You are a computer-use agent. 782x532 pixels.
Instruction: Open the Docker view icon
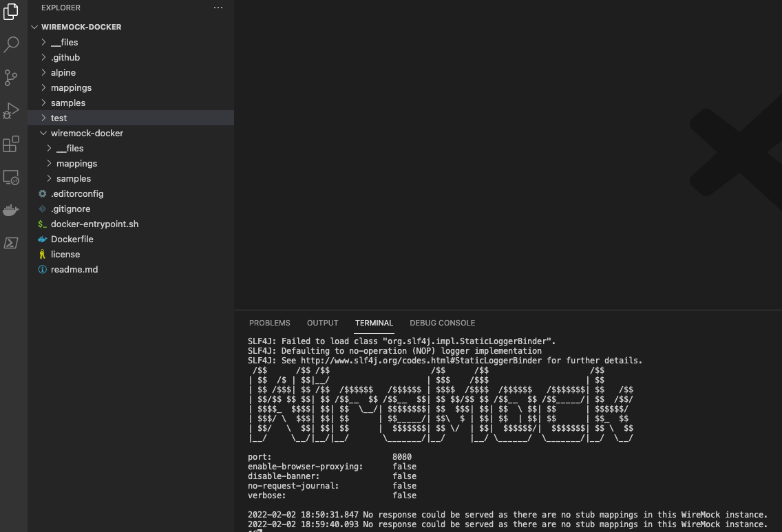point(11,210)
